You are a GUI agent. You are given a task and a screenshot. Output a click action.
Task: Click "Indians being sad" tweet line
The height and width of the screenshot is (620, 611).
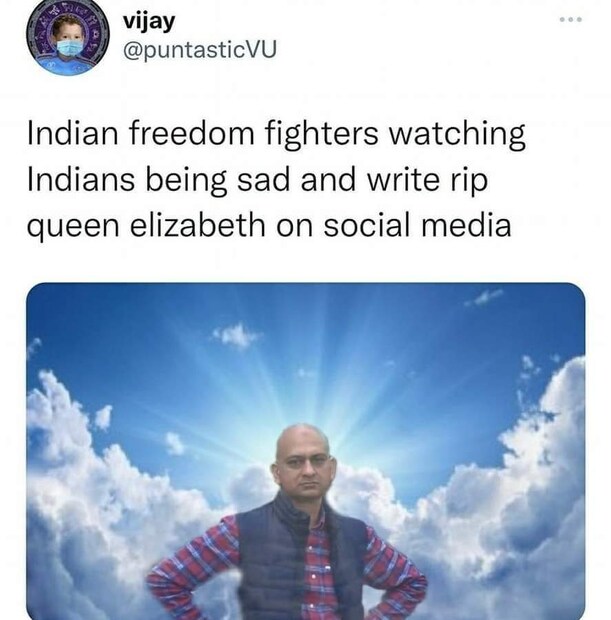pos(157,180)
